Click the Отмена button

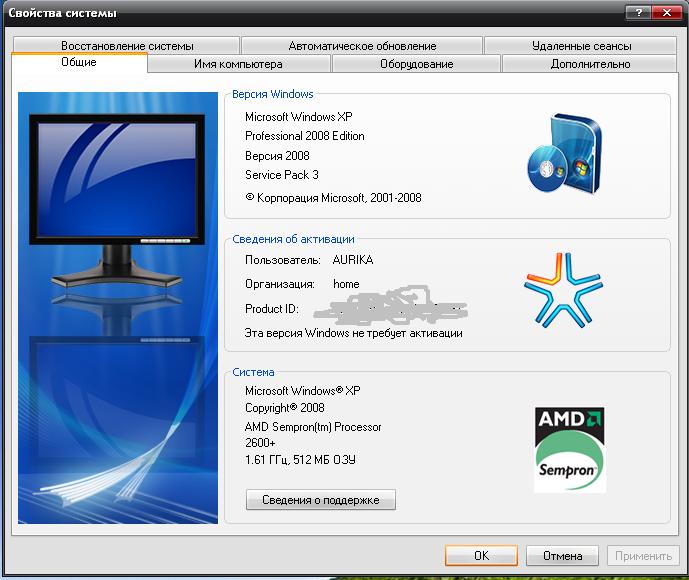coord(562,556)
